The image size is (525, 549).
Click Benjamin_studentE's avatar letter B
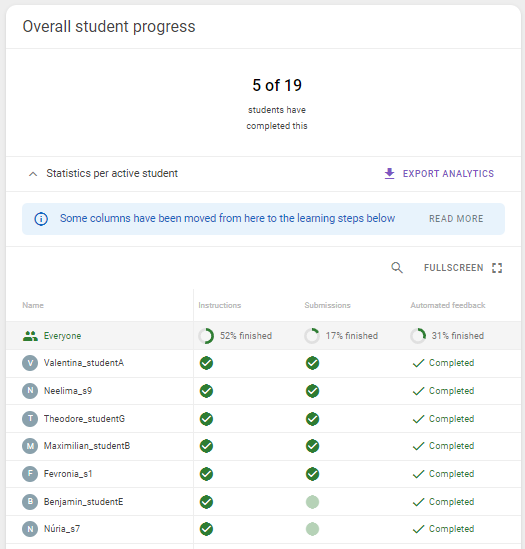pos(30,502)
